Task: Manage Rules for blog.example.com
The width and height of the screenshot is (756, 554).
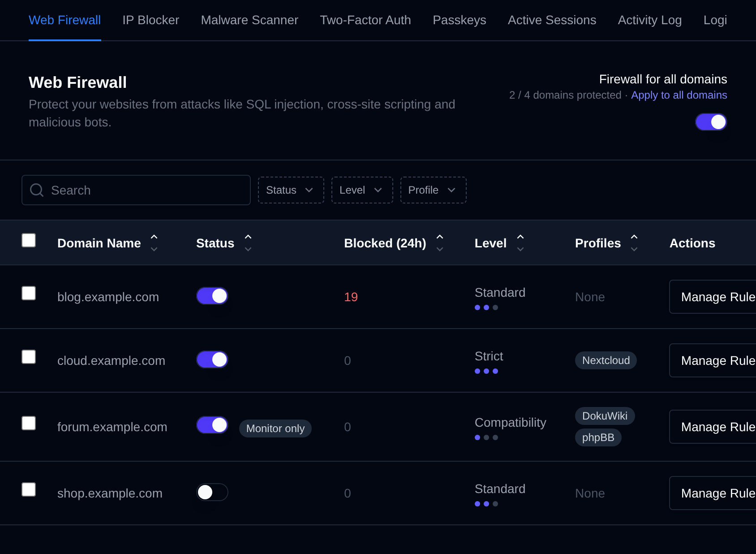Action: click(x=713, y=297)
